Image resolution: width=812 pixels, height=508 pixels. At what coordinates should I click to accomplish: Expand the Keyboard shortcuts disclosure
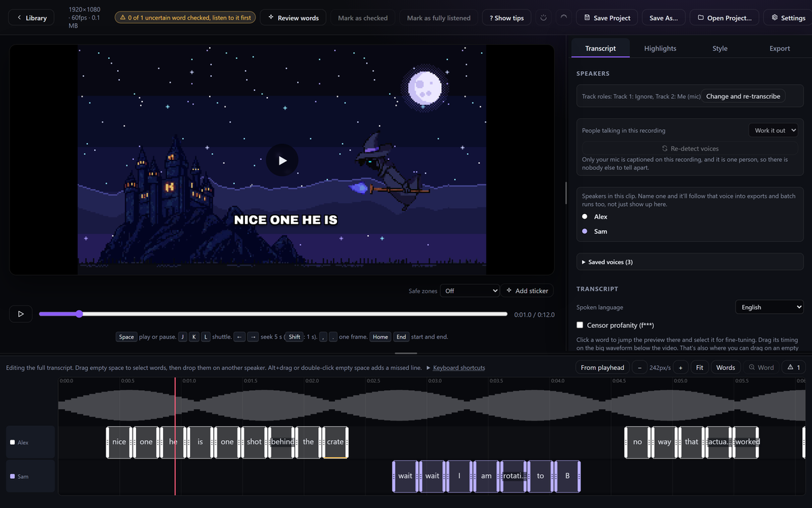[x=455, y=368]
